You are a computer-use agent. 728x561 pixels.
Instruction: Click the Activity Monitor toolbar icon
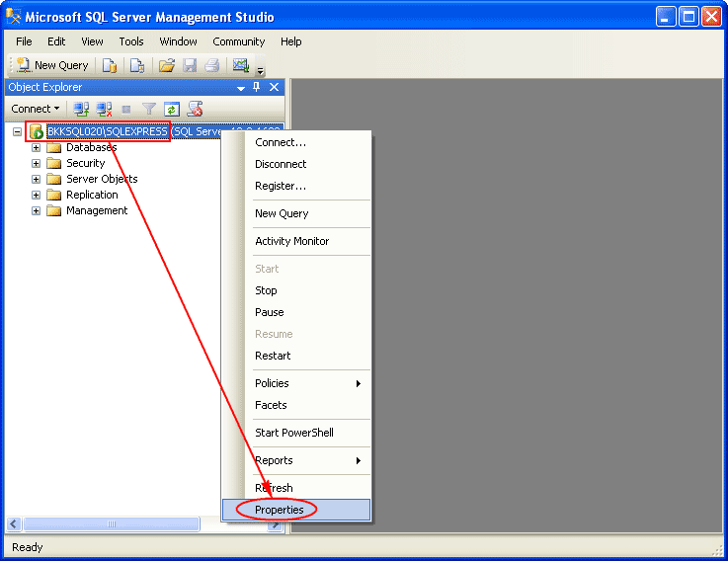point(241,65)
